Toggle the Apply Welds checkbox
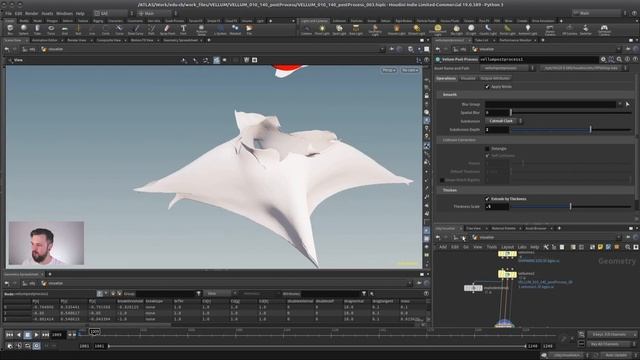Viewport: 640px width, 360px height. (487, 87)
